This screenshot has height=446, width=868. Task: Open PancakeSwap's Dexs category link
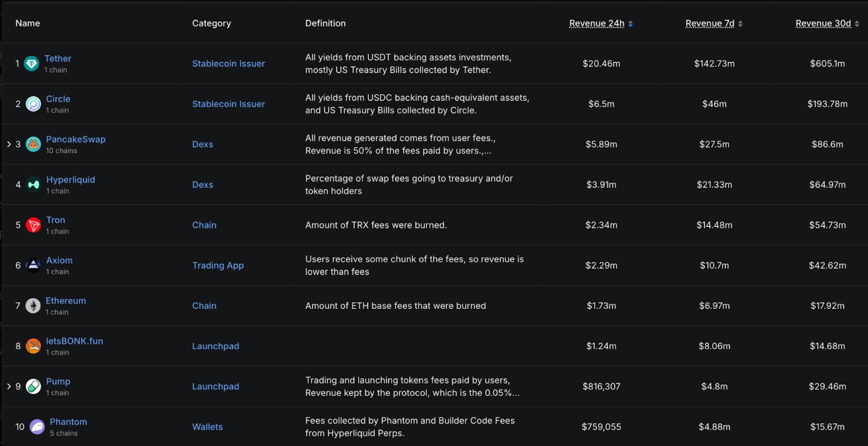coord(202,144)
